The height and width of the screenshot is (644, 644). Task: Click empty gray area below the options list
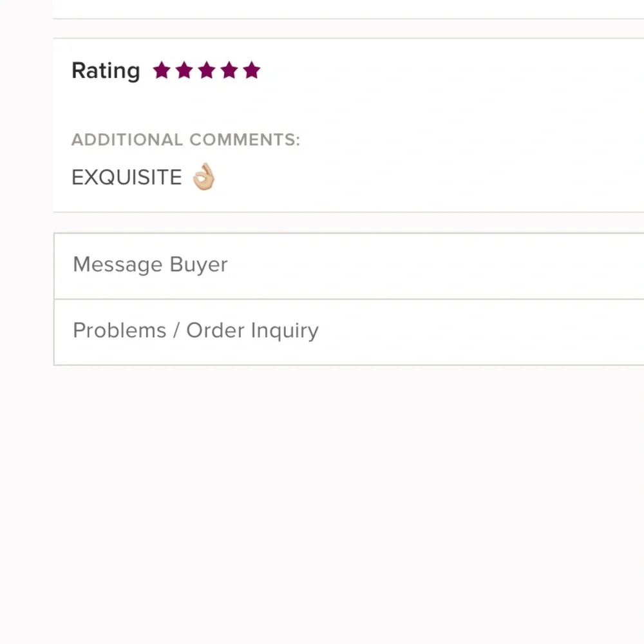pos(322,502)
